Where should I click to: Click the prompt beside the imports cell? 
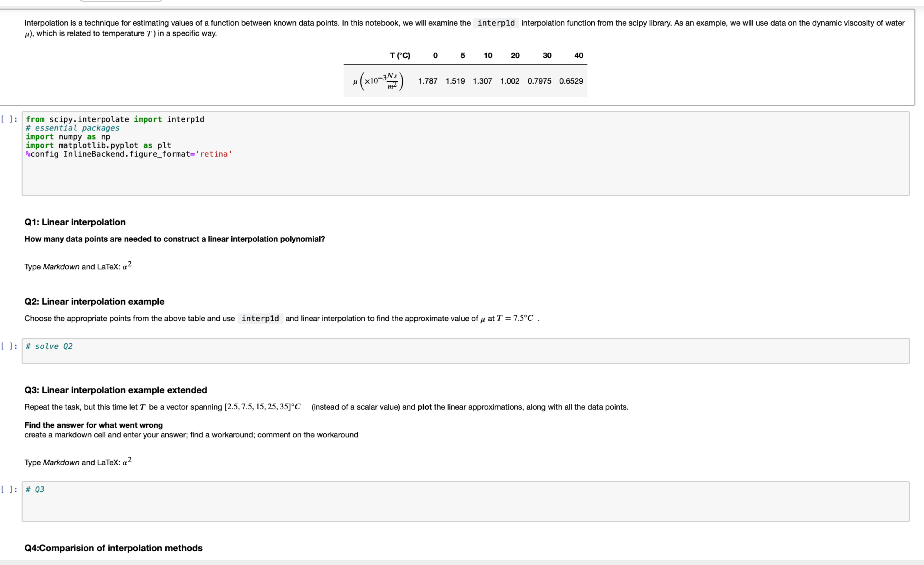tap(9, 119)
